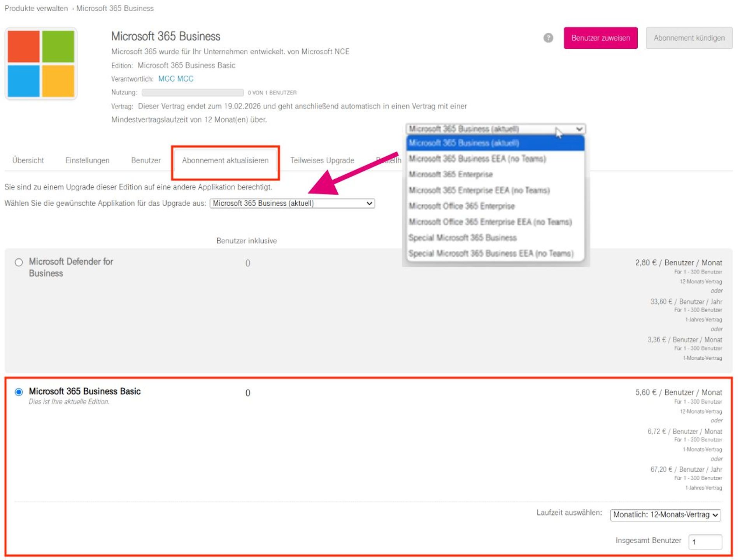Click the 5,60 € / Benutzer / Monat price
This screenshot has height=560, width=747.
679,392
